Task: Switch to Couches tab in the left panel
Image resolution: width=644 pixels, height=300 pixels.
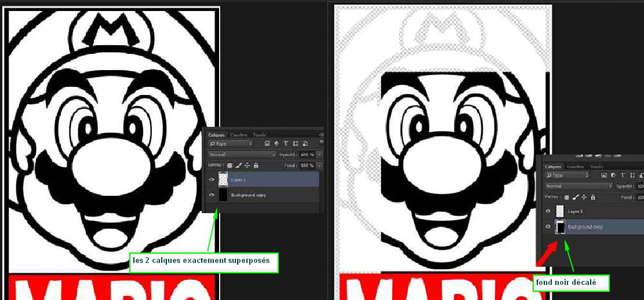Action: 239,135
